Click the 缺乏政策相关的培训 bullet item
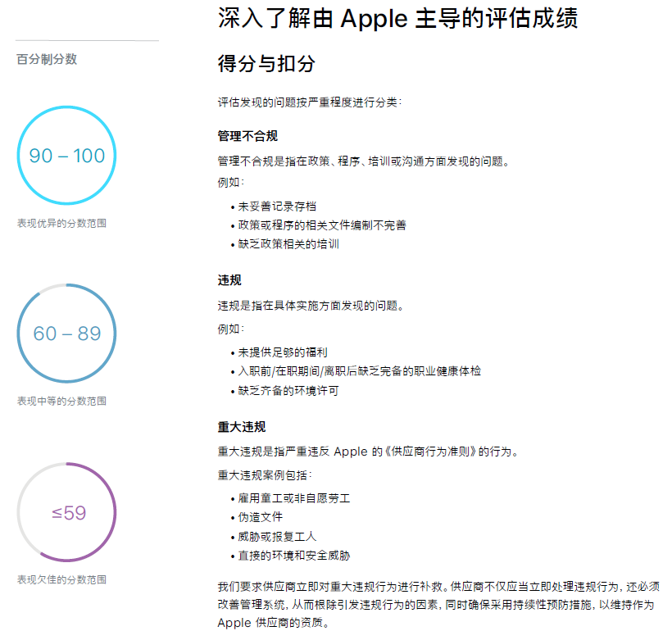Screen dimensions: 672x631 (x=288, y=243)
